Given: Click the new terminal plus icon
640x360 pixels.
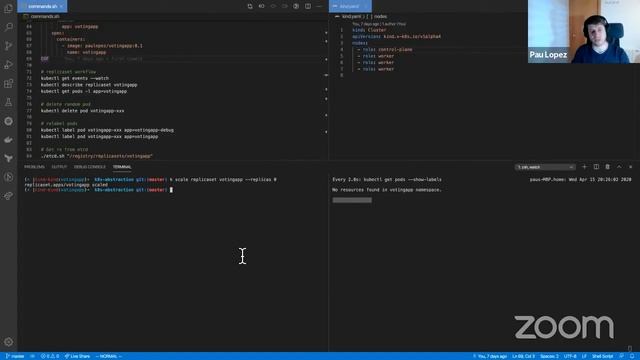Looking at the screenshot, I should [584, 167].
